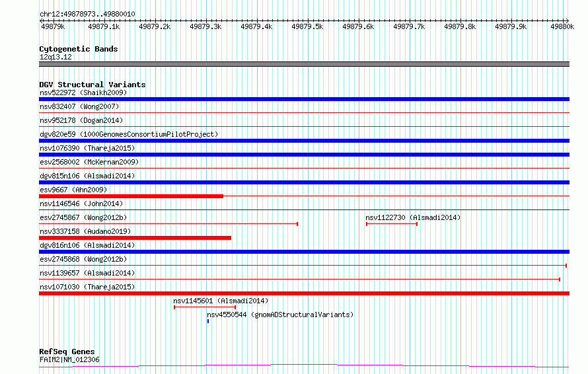The width and height of the screenshot is (588, 374).
Task: Click the thin blue line under nsv1146546
Action: 304,209
